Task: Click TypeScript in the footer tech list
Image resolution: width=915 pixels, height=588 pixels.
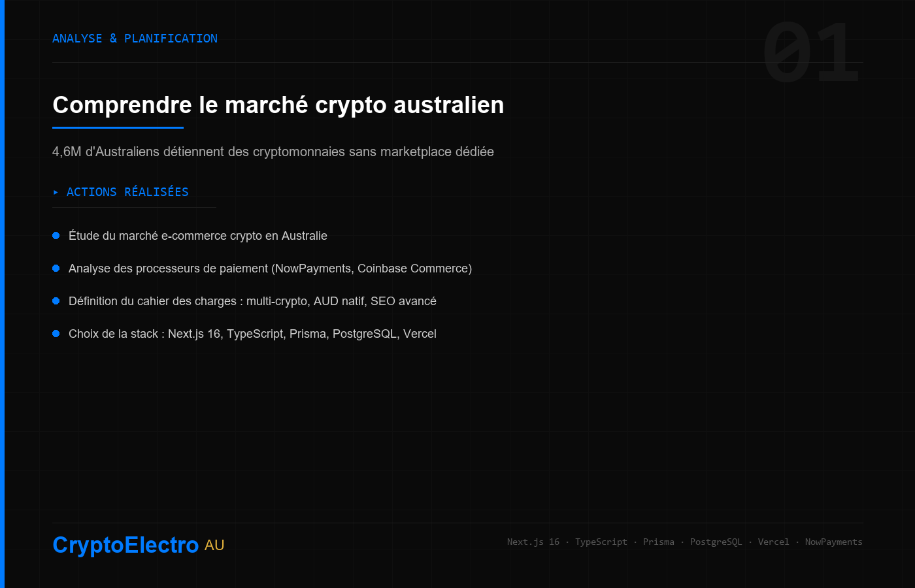Action: click(601, 542)
